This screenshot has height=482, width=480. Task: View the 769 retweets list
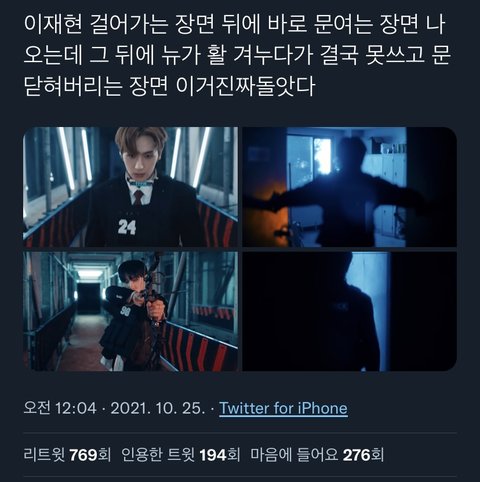pos(67,455)
